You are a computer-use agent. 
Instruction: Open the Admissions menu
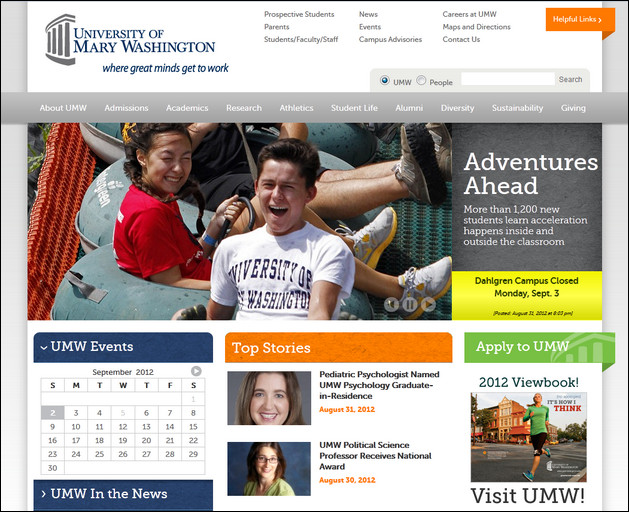(x=126, y=108)
